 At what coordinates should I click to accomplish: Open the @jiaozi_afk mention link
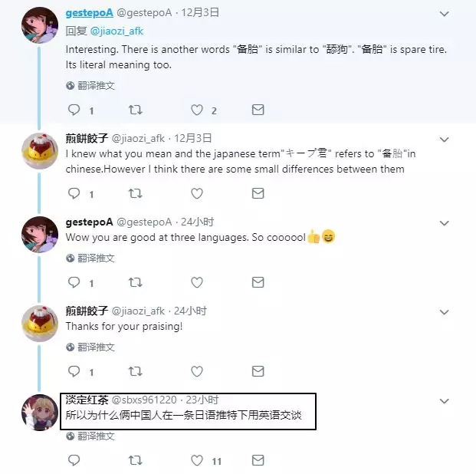117,31
